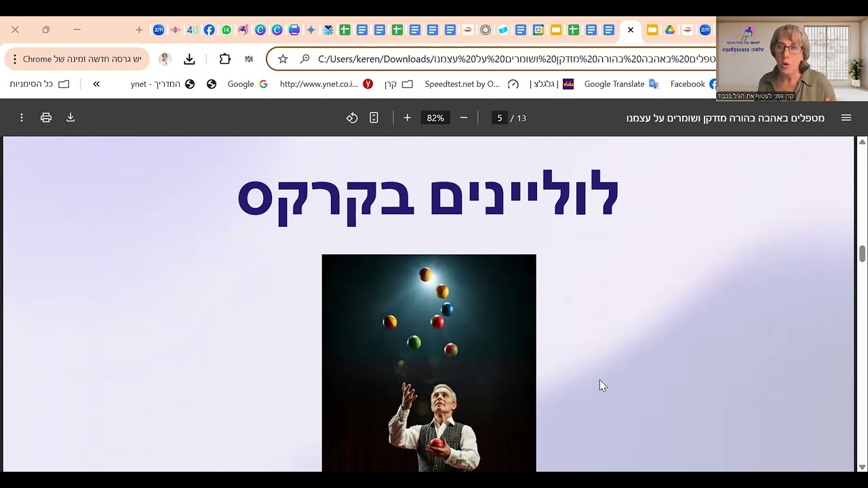The image size is (868, 488).
Task: Switch to the 4U tab
Action: click(x=193, y=30)
